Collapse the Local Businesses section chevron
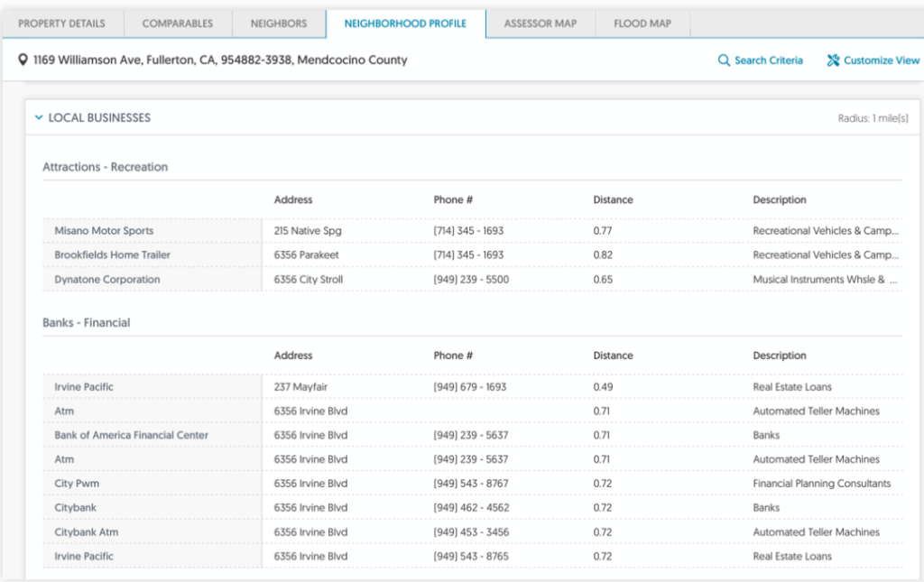 (x=39, y=118)
